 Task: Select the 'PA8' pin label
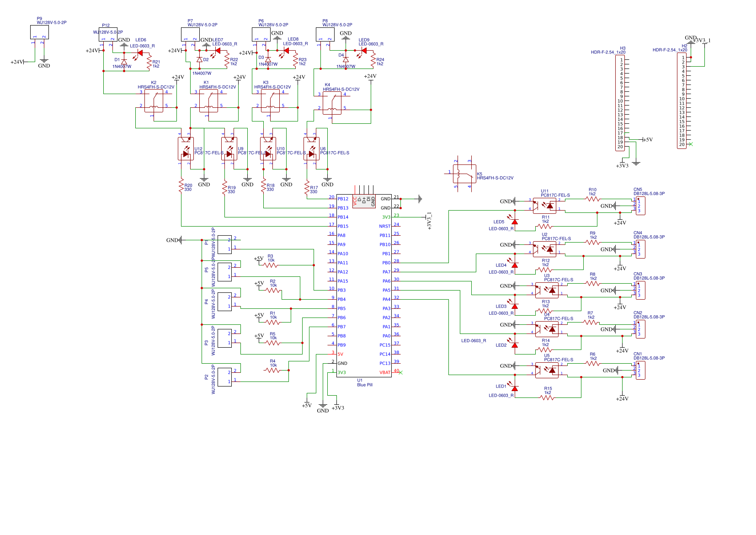tap(341, 235)
